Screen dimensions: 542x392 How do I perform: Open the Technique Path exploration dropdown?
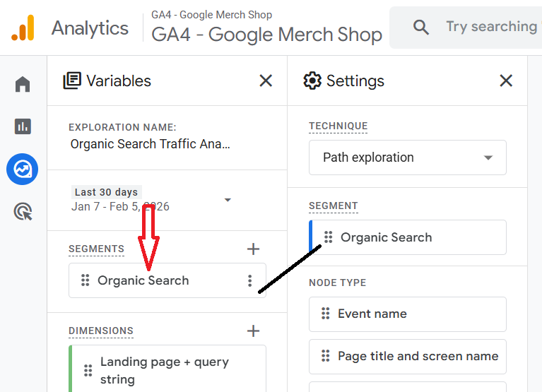pos(407,158)
